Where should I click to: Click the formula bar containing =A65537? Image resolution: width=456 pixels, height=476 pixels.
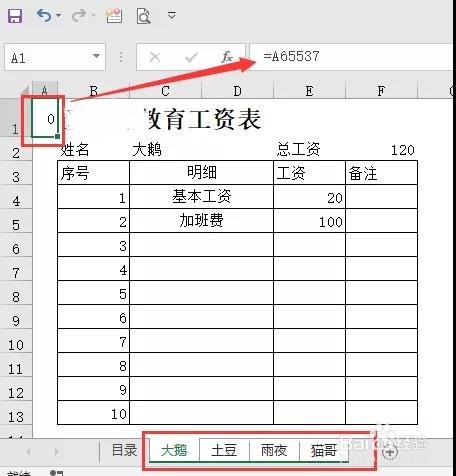pyautogui.click(x=352, y=56)
